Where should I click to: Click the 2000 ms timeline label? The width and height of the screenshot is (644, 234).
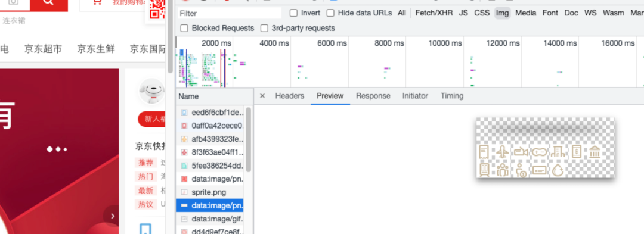tap(216, 43)
